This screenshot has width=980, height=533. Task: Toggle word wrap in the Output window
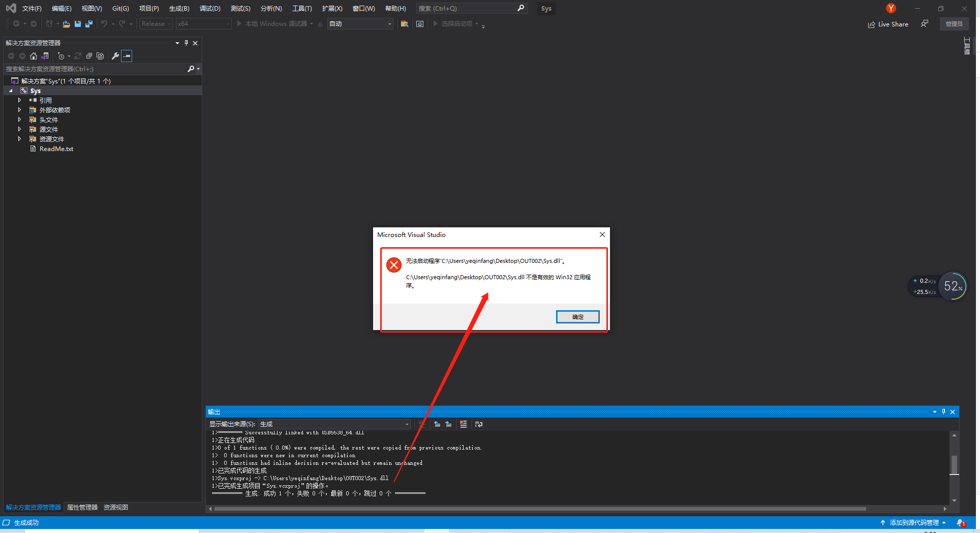pyautogui.click(x=478, y=424)
